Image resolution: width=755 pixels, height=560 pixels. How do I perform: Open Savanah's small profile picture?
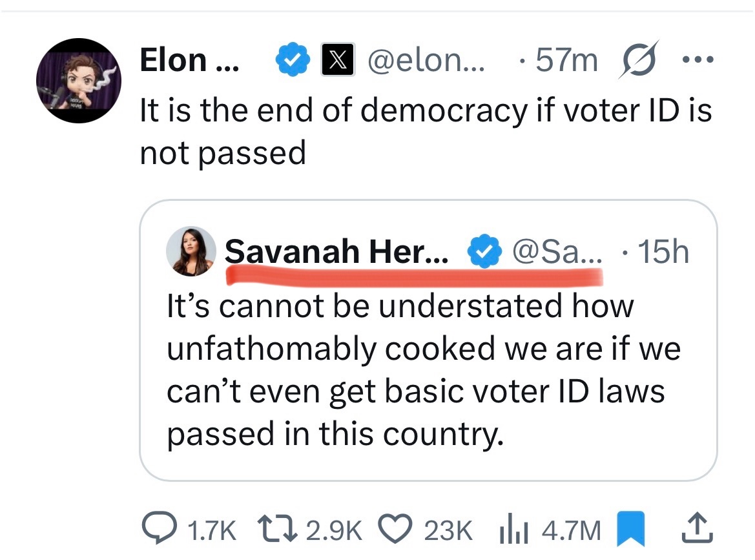point(191,252)
